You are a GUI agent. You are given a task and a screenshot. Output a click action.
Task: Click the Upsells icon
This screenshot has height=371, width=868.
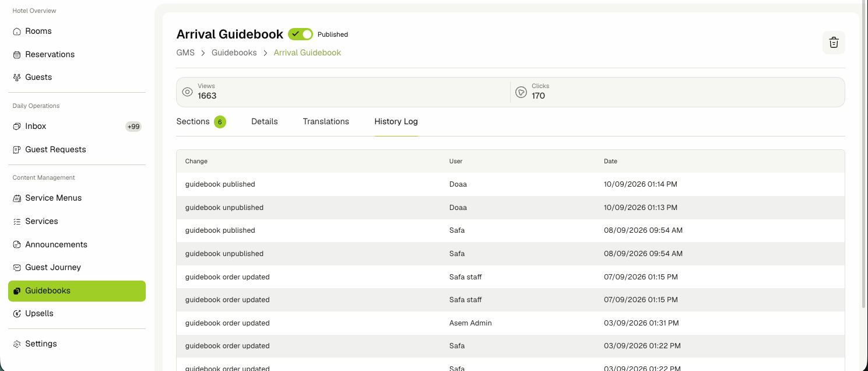tap(17, 314)
